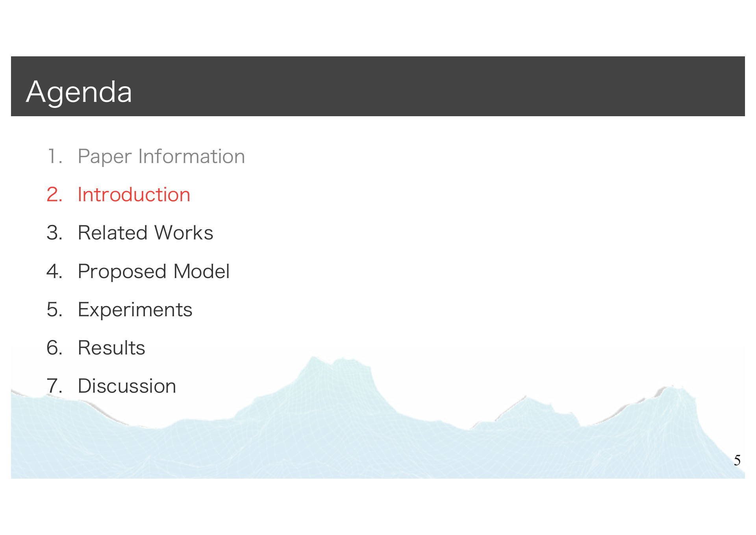Click list numeral 1 before Paper Information
This screenshot has height=535, width=756.
tap(54, 156)
